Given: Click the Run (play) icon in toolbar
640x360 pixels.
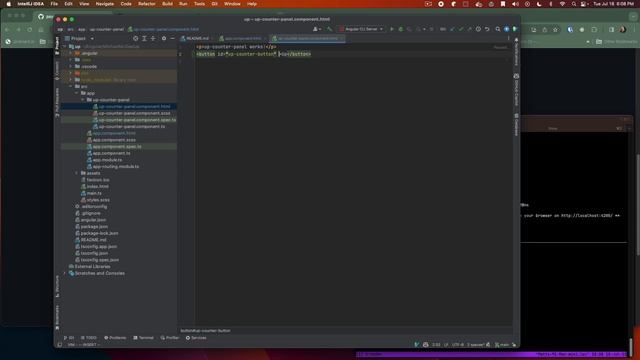Looking at the screenshot, I should pos(392,29).
